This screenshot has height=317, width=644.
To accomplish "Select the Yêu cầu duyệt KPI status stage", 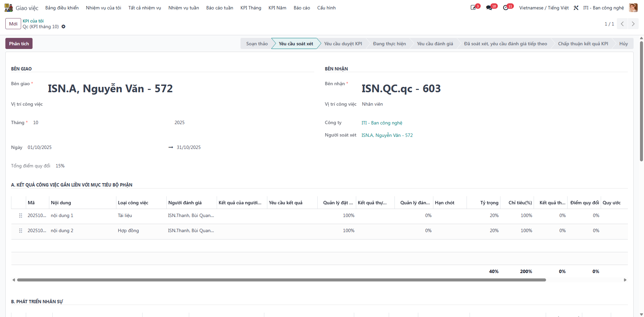I will (343, 44).
